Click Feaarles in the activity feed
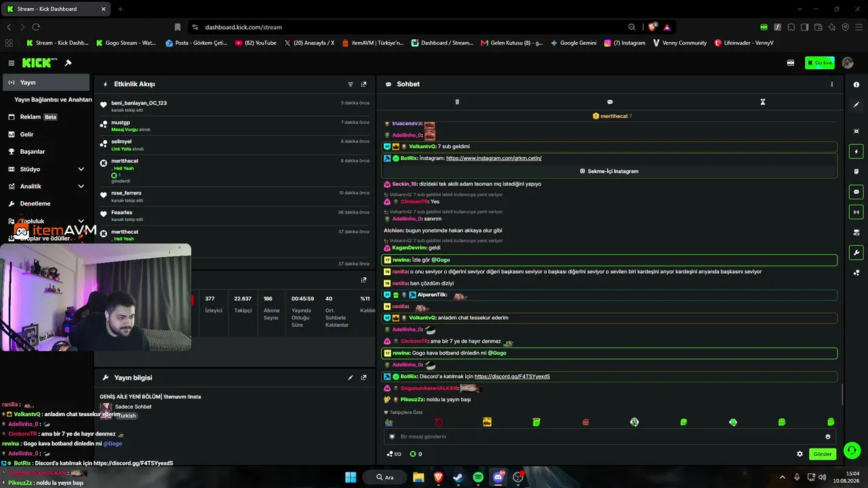868x488 pixels. (x=121, y=212)
